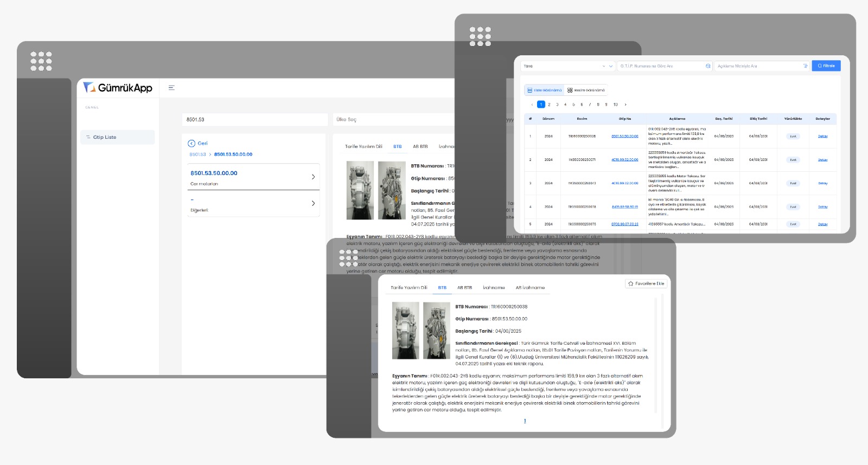Go to page 5 in pagination
The image size is (868, 465).
(x=573, y=105)
